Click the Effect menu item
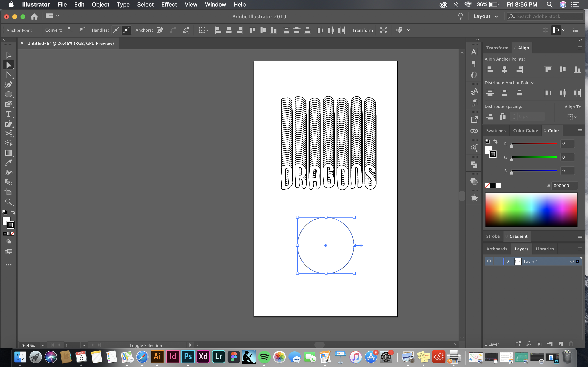Viewport: 588px width, 367px height. pyautogui.click(x=169, y=5)
